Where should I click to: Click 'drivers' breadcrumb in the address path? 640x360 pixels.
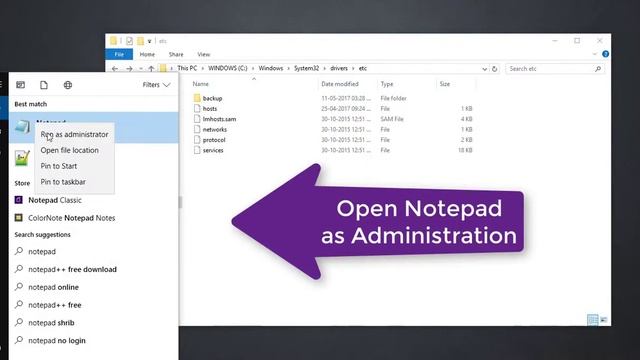pos(339,68)
